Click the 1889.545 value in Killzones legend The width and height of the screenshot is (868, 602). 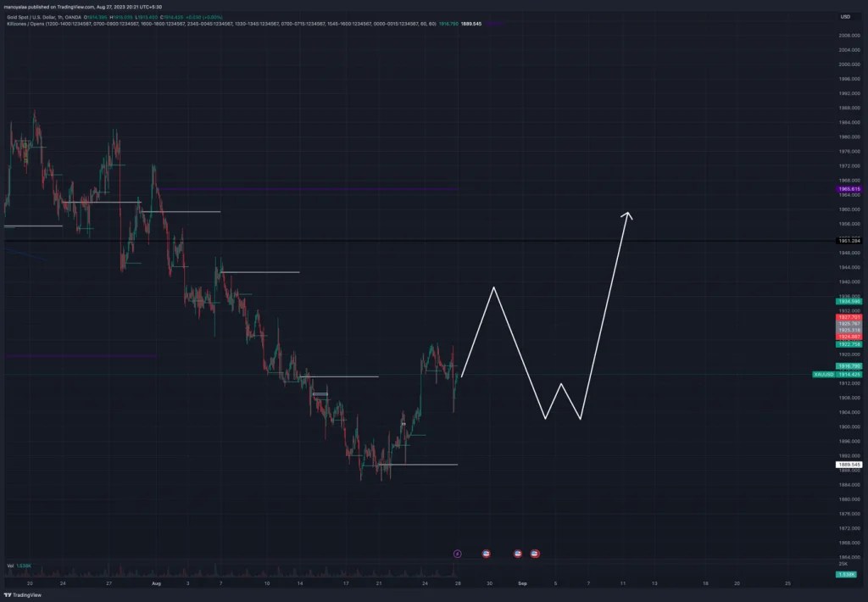point(471,24)
